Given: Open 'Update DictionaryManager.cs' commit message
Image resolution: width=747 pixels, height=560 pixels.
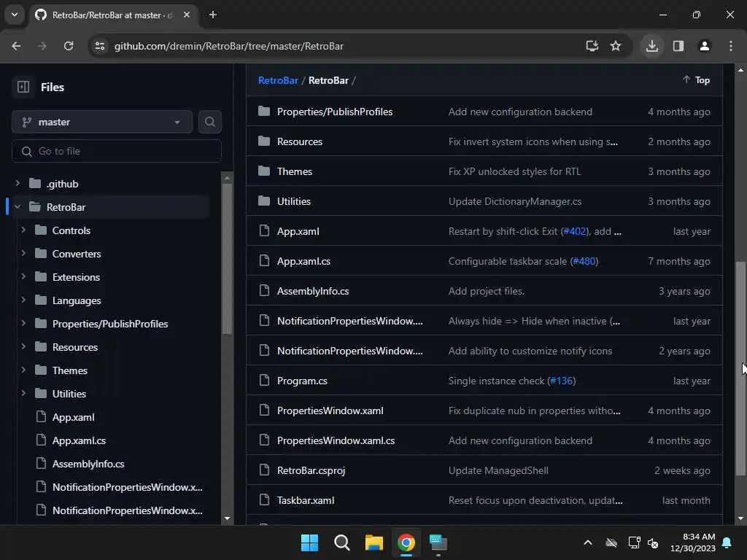Looking at the screenshot, I should (x=515, y=201).
